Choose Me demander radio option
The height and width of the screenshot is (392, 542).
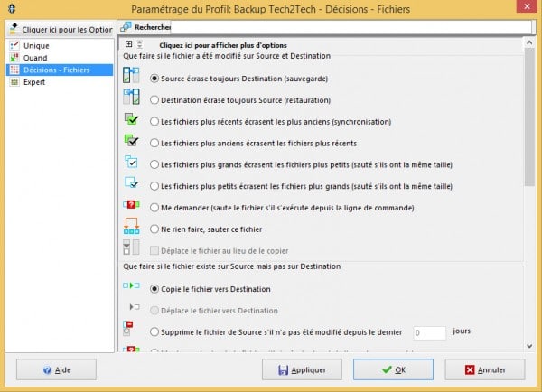(154, 207)
